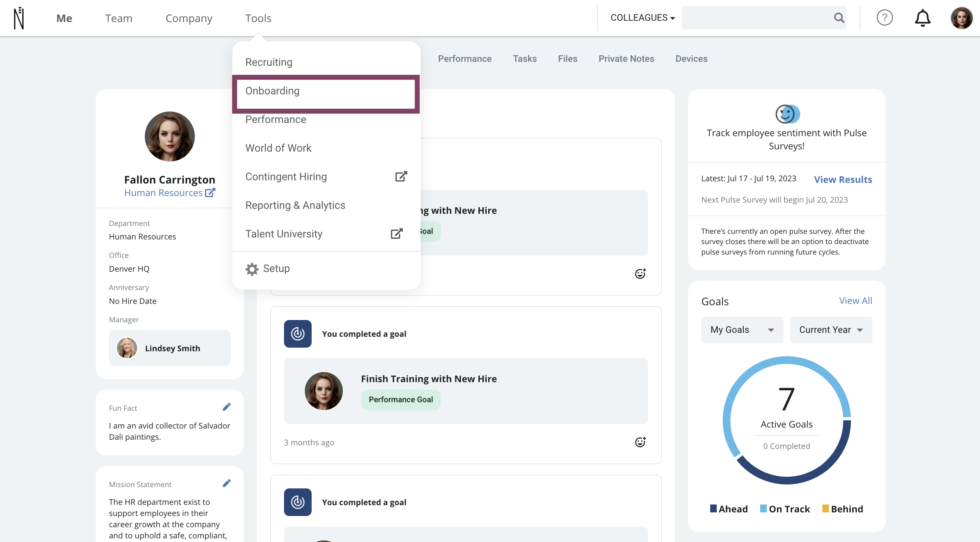The width and height of the screenshot is (980, 542).
Task: Click the 7 Active Goals progress ring
Action: click(x=787, y=420)
